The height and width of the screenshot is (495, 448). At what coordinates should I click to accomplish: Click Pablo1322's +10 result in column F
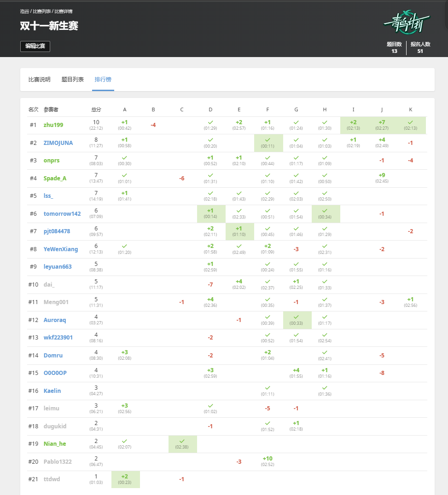pos(268,459)
